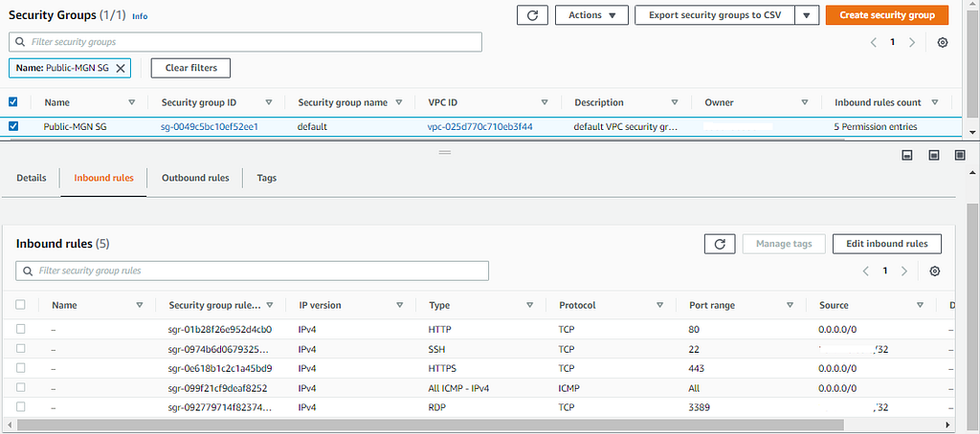The height and width of the screenshot is (434, 980).
Task: Remove the Name: Public-MGN SG filter
Action: 121,68
